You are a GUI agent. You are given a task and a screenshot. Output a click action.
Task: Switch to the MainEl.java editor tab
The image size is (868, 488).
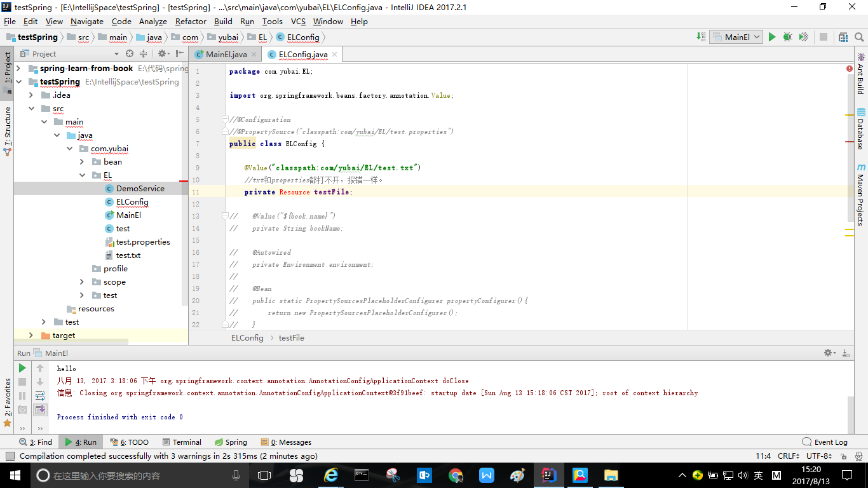(226, 55)
